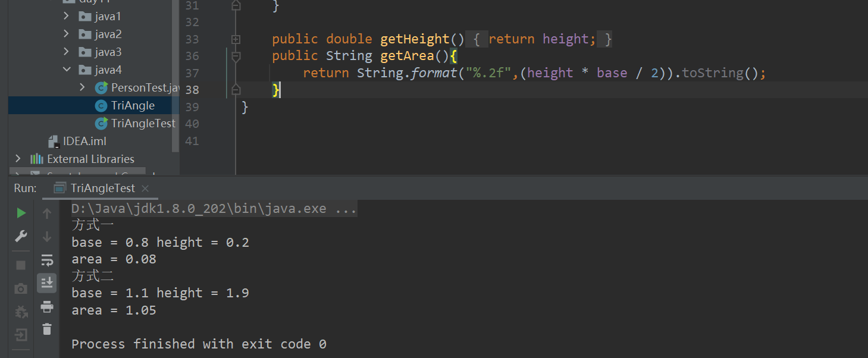
Task: Click the exit icon in Run panel
Action: 21,335
